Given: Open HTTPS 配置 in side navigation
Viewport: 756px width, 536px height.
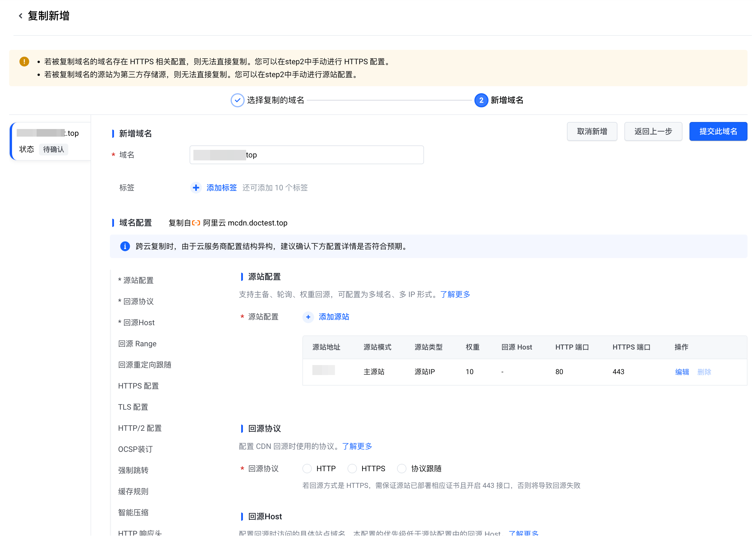Looking at the screenshot, I should click(x=139, y=386).
